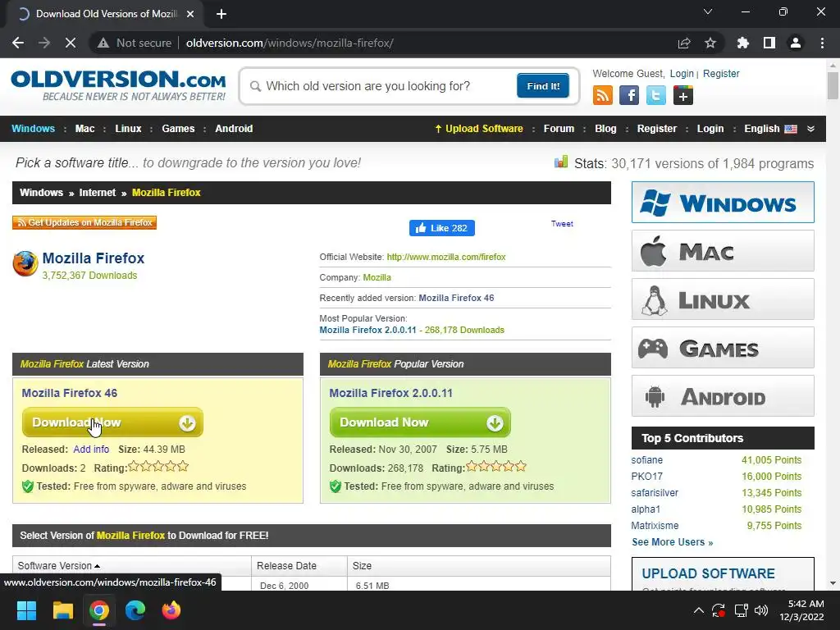Image resolution: width=840 pixels, height=630 pixels.
Task: Like the page with Facebook Like 282
Action: 442,228
